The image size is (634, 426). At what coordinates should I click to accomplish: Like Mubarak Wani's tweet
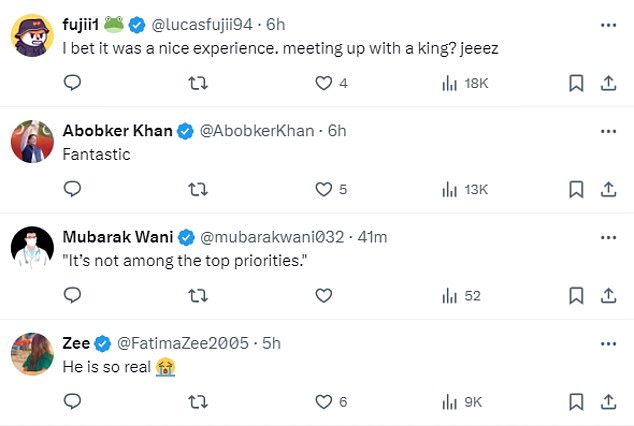[x=323, y=295]
